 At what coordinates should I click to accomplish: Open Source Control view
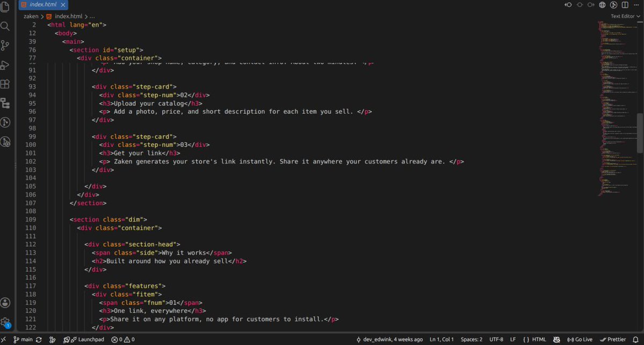(5, 45)
